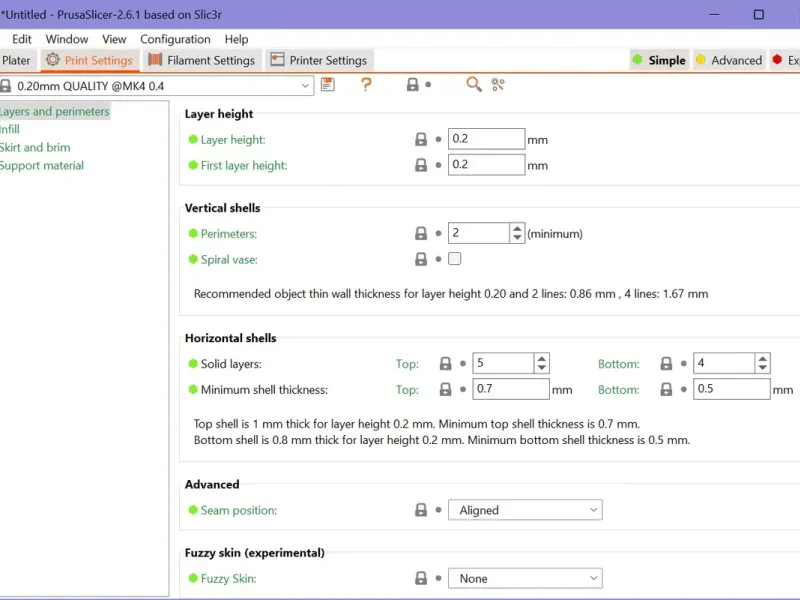Click the Top minimum shell thickness field
The height and width of the screenshot is (600, 800).
point(511,389)
